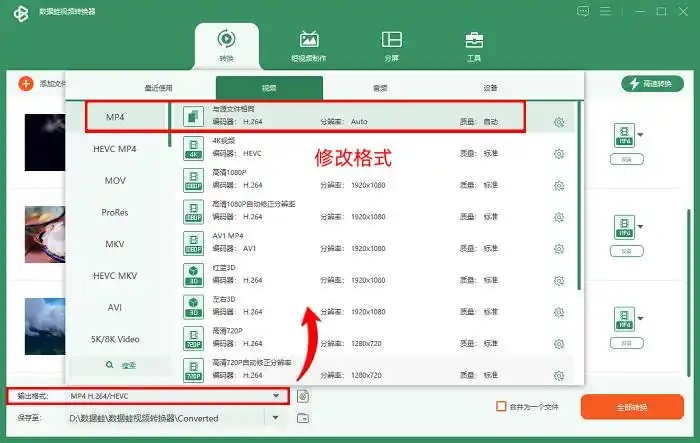The height and width of the screenshot is (443, 700).
Task: Click the settings icon next to output format
Action: 302,396
